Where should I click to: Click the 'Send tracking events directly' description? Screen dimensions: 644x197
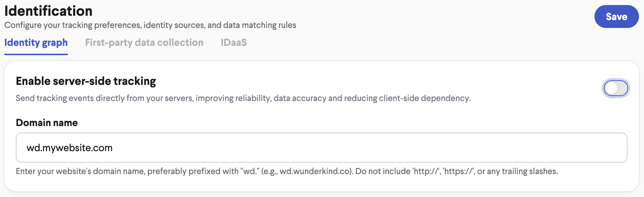tap(243, 98)
